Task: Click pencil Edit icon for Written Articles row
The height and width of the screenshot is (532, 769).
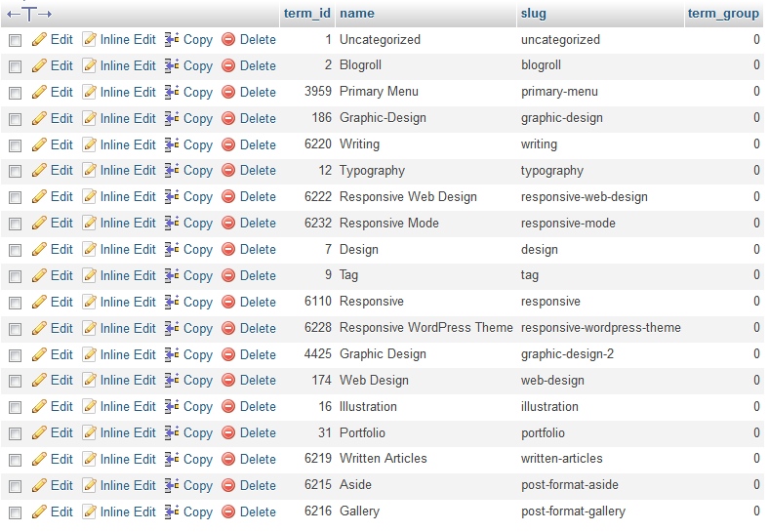Action: (x=39, y=460)
